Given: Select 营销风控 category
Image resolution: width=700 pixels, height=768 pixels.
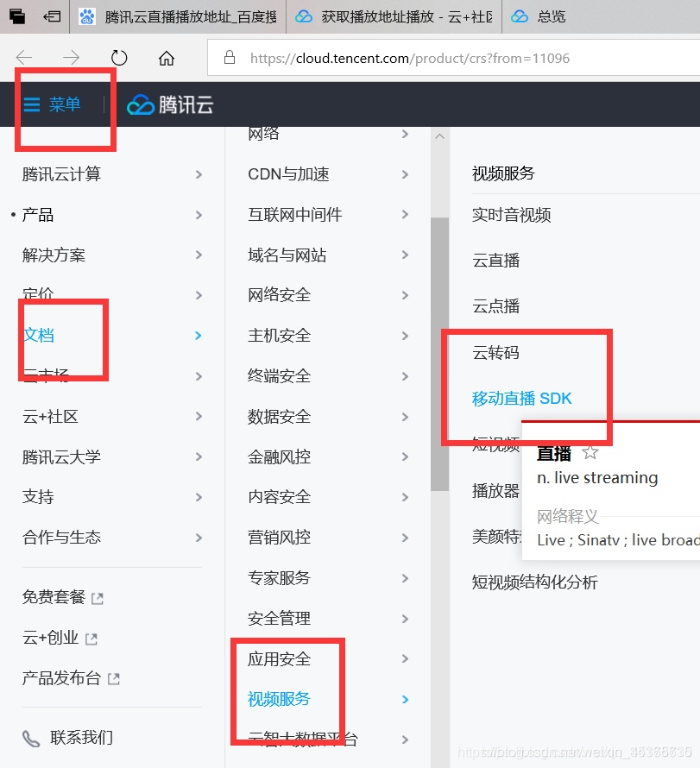Looking at the screenshot, I should click(x=279, y=538).
